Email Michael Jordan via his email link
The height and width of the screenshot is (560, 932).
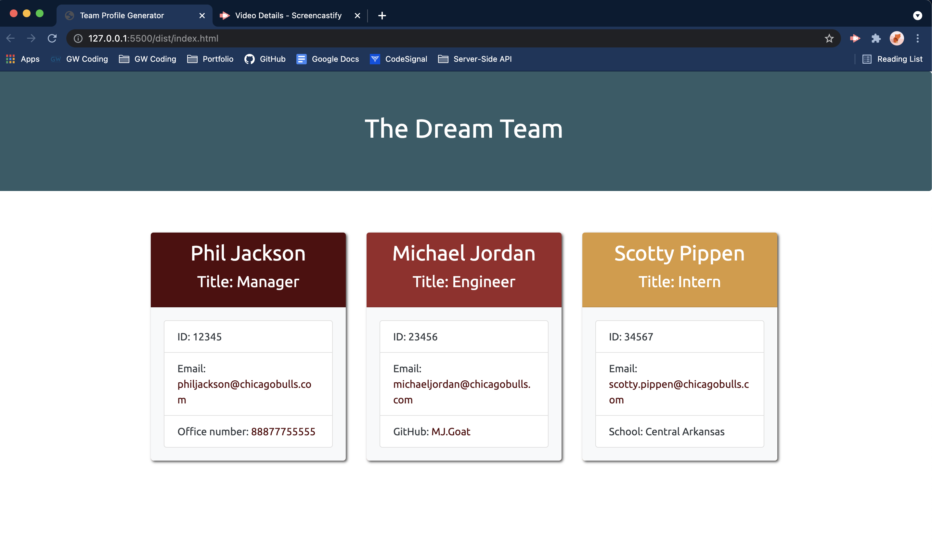462,392
